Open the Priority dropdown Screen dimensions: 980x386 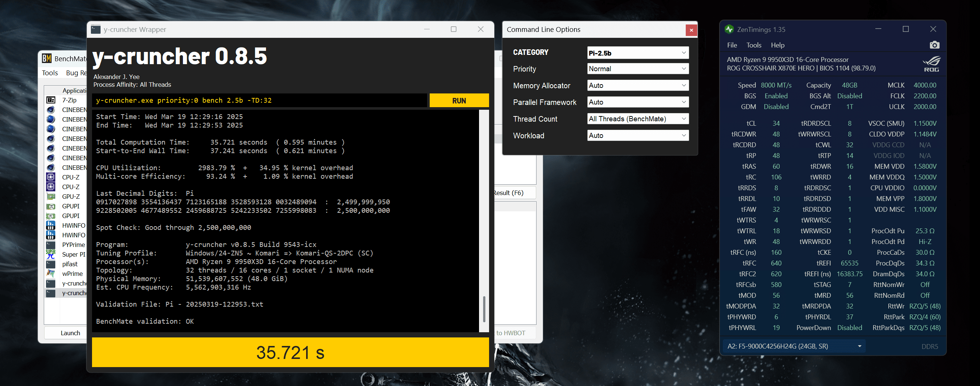point(638,69)
